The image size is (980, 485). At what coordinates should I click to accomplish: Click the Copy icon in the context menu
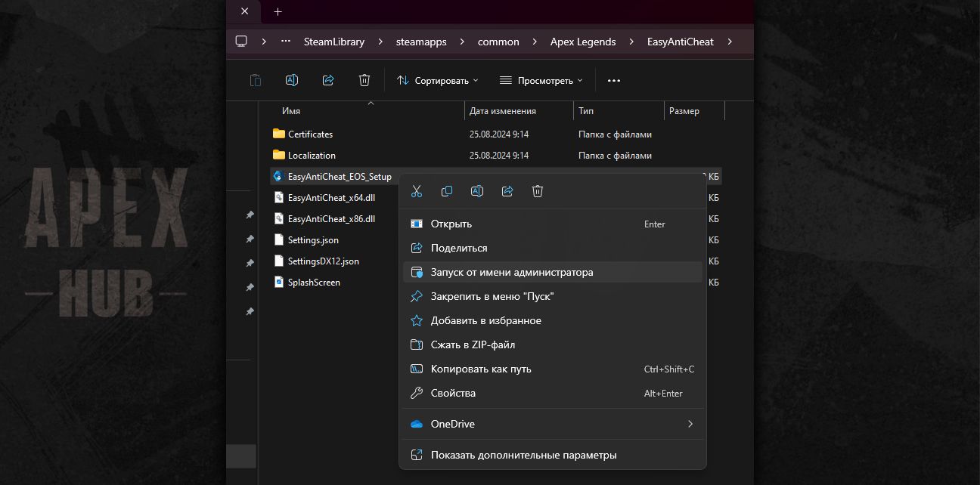tap(447, 191)
